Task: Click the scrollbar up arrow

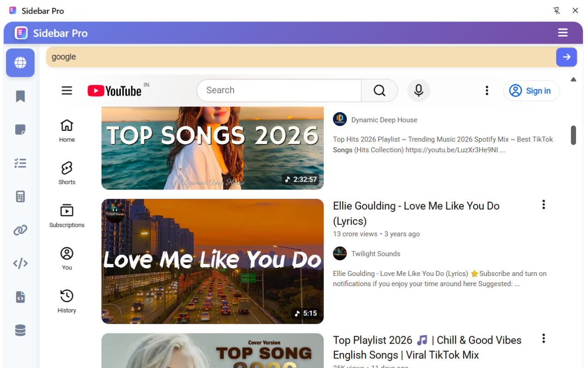Action: pyautogui.click(x=573, y=80)
